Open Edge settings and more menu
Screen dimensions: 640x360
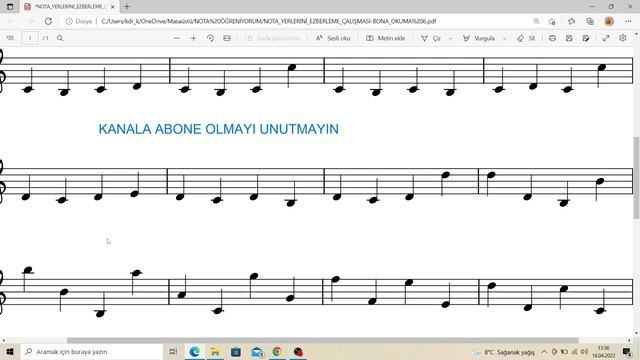(628, 21)
